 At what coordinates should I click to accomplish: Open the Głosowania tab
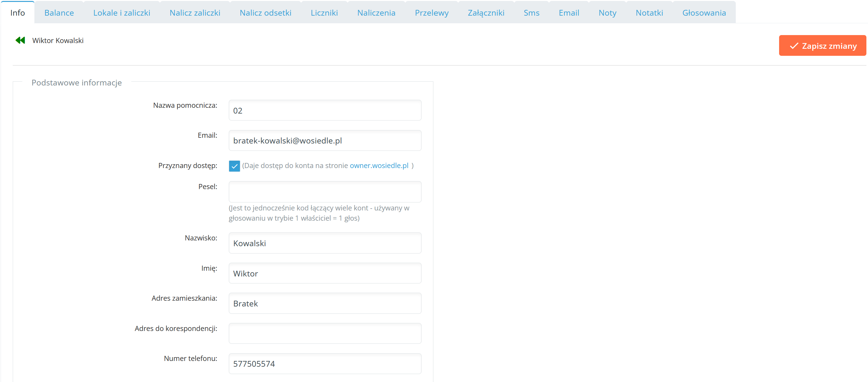point(704,13)
